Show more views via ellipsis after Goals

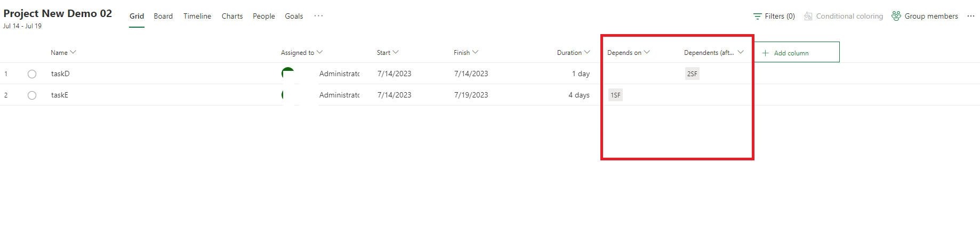(x=318, y=16)
